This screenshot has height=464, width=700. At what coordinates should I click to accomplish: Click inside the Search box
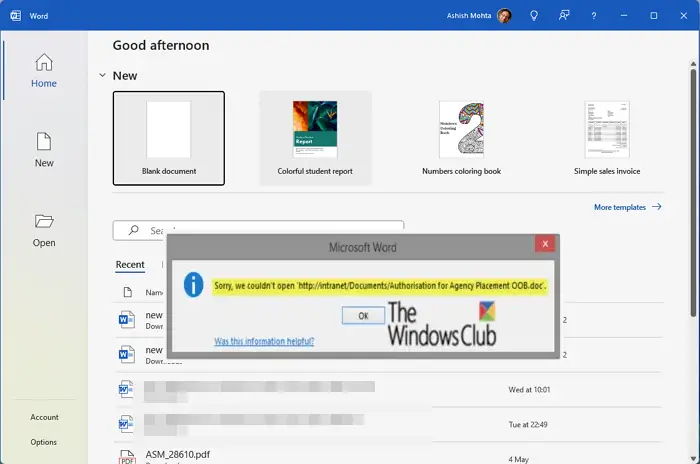[x=258, y=230]
